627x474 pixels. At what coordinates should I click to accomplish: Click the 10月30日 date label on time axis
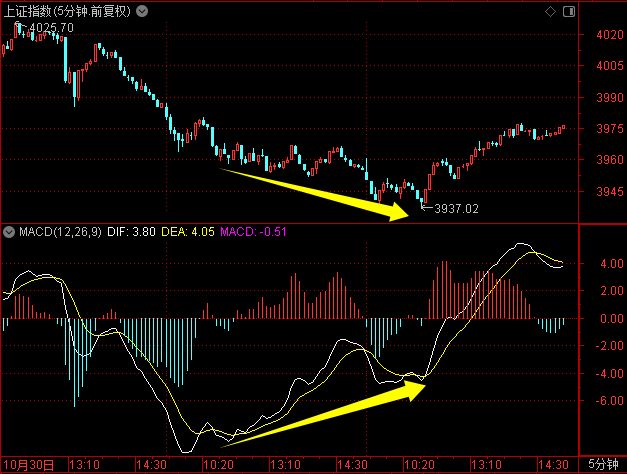(34, 465)
